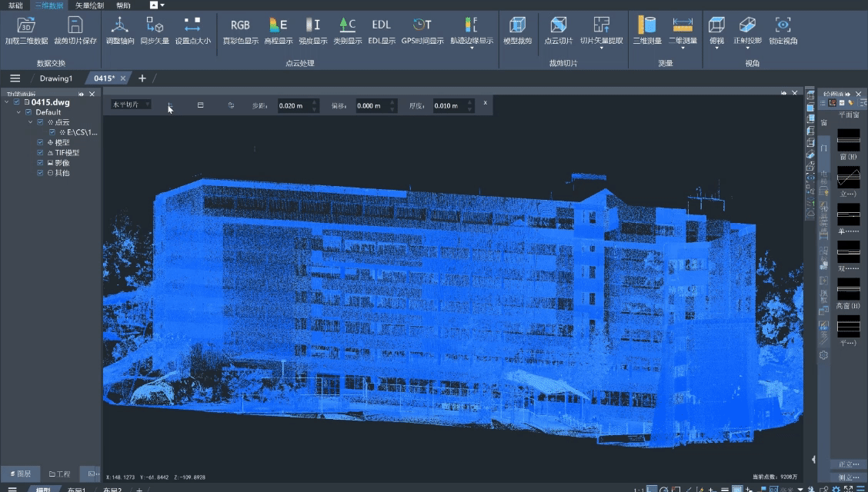Select the RGB 真彩色显示 display mode

click(240, 25)
